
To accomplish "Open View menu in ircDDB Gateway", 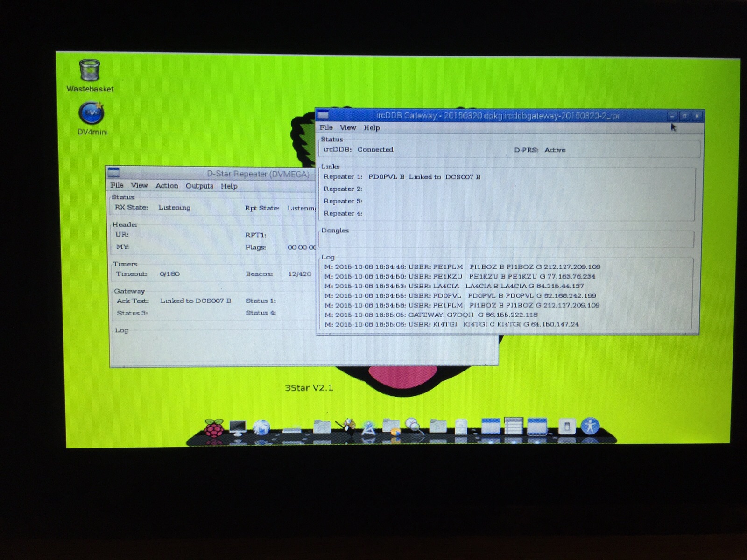I will point(348,127).
